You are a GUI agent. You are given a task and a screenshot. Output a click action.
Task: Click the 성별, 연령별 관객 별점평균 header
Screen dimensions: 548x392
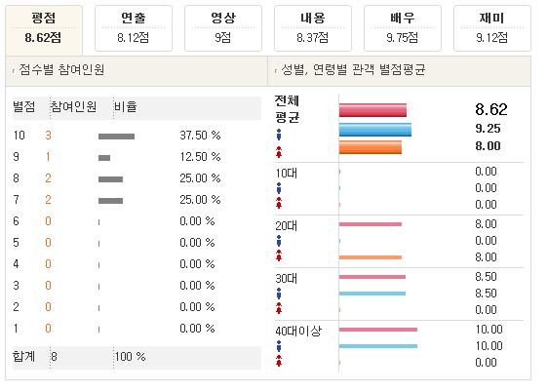[353, 70]
